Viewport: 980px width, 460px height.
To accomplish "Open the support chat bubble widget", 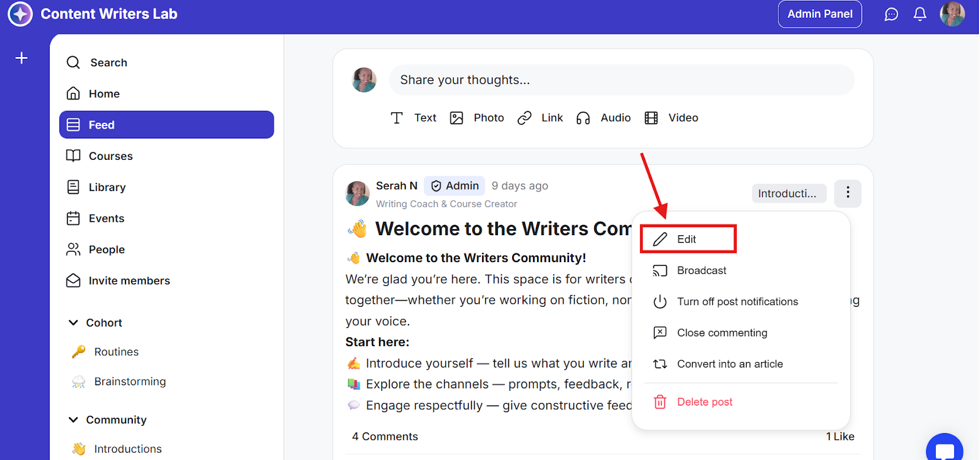I will click(944, 448).
